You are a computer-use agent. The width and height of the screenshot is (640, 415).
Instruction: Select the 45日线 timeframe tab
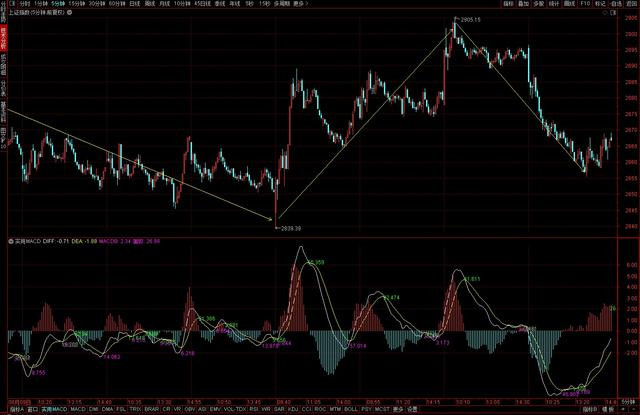tap(202, 4)
